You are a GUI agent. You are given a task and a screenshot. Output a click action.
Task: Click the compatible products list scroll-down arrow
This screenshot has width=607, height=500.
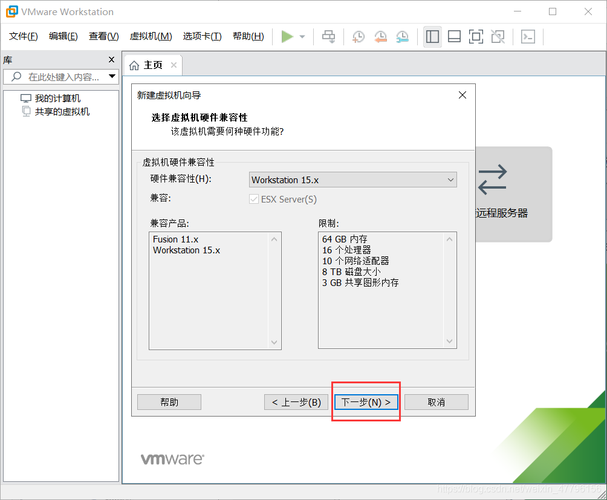point(274,342)
